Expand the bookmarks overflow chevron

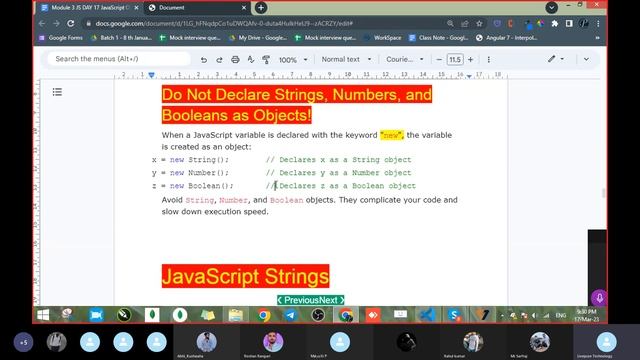coord(598,38)
